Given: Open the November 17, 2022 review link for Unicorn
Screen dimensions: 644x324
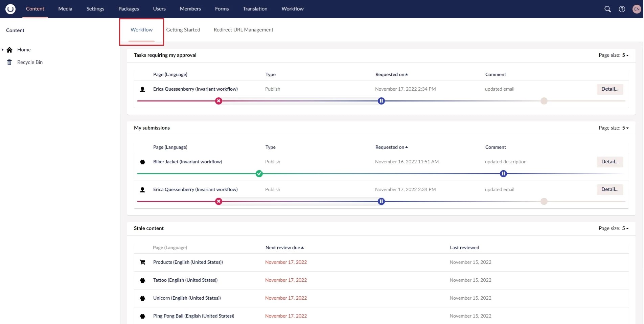Looking at the screenshot, I should (286, 298).
